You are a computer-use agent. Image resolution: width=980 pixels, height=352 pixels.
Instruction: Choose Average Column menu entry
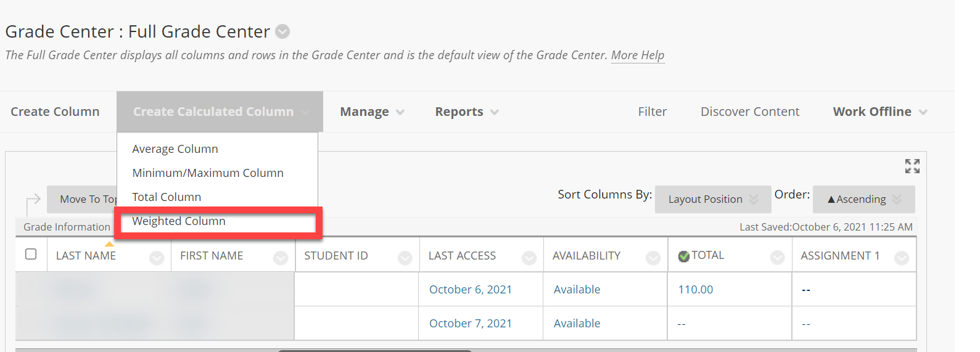coord(175,149)
